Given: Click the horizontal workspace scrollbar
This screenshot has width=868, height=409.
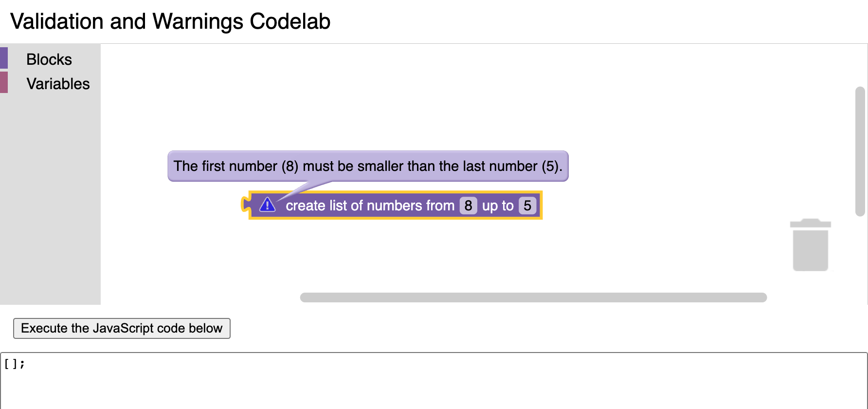Looking at the screenshot, I should pyautogui.click(x=533, y=297).
